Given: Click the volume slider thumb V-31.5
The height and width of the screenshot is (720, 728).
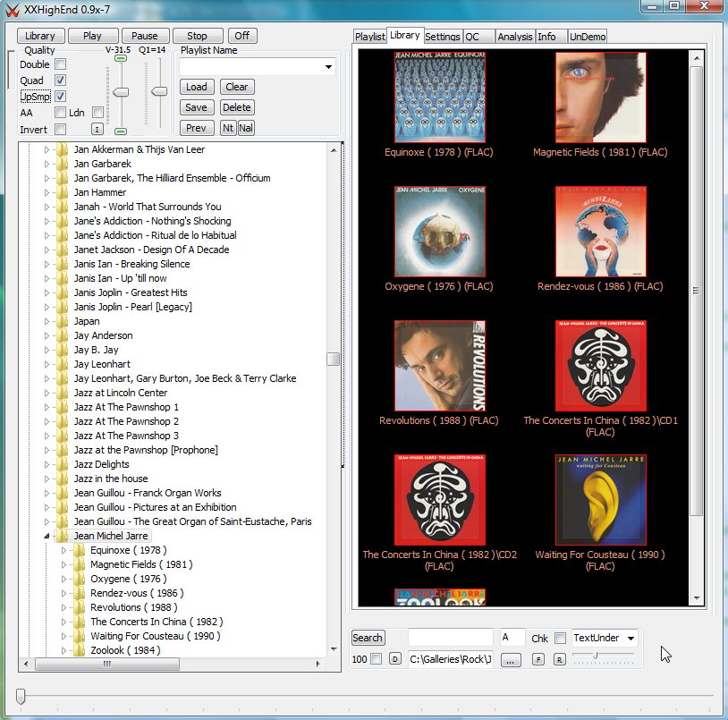Looking at the screenshot, I should [x=121, y=92].
